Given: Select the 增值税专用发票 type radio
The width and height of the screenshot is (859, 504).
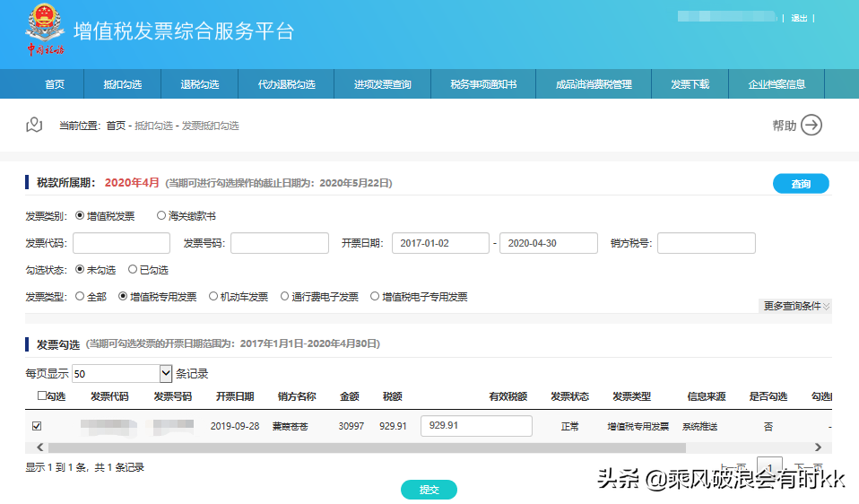Looking at the screenshot, I should pyautogui.click(x=123, y=296).
